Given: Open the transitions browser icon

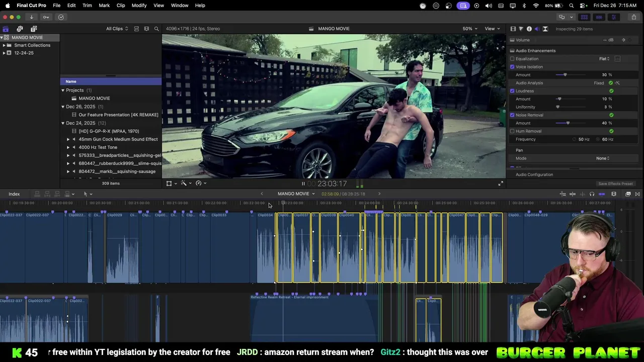Looking at the screenshot, I should (x=637, y=194).
